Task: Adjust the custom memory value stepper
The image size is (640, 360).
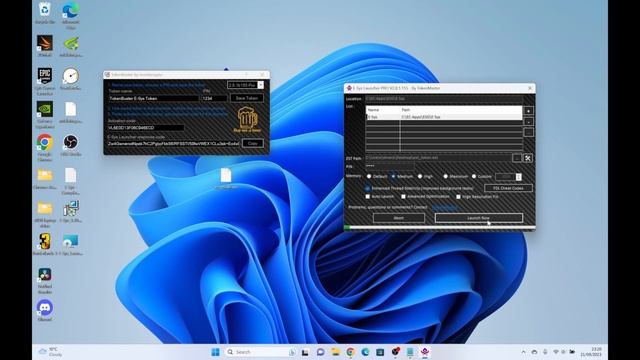Action: tap(518, 177)
